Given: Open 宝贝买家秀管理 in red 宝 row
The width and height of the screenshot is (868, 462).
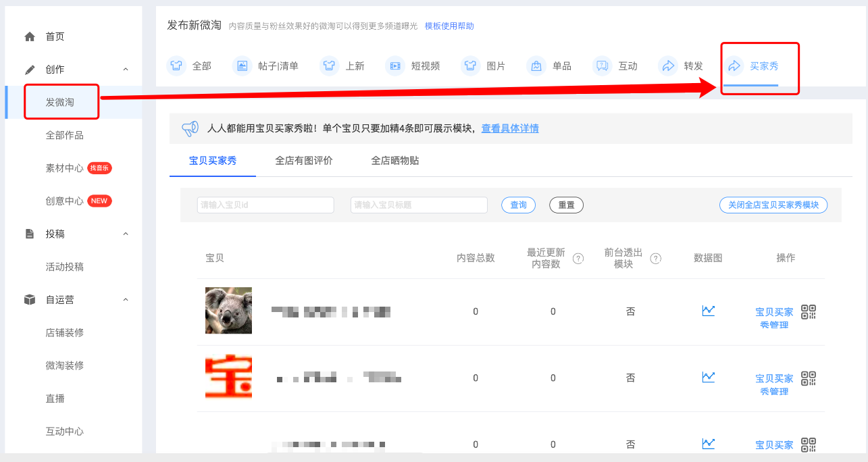Looking at the screenshot, I should click(774, 384).
